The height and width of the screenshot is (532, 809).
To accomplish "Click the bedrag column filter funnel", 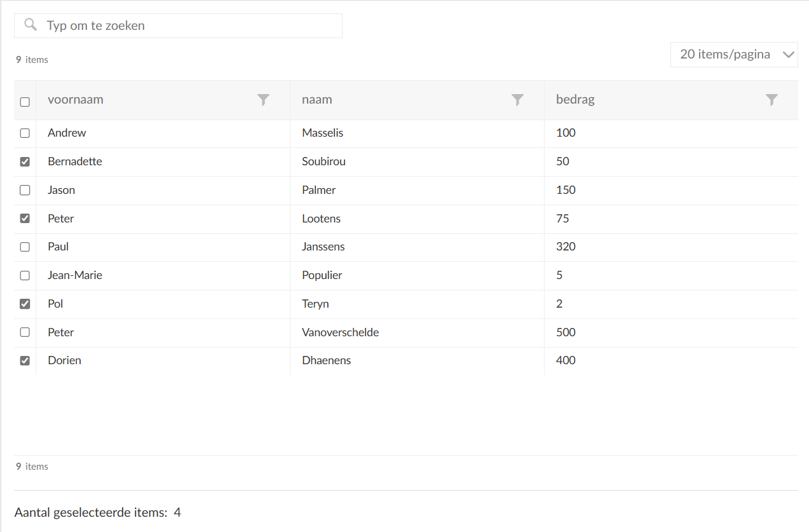I will click(x=772, y=100).
